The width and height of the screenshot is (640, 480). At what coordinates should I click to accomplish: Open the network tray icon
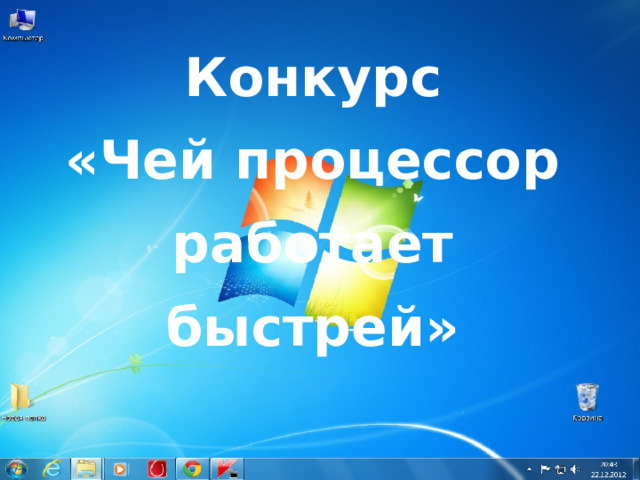coord(560,470)
